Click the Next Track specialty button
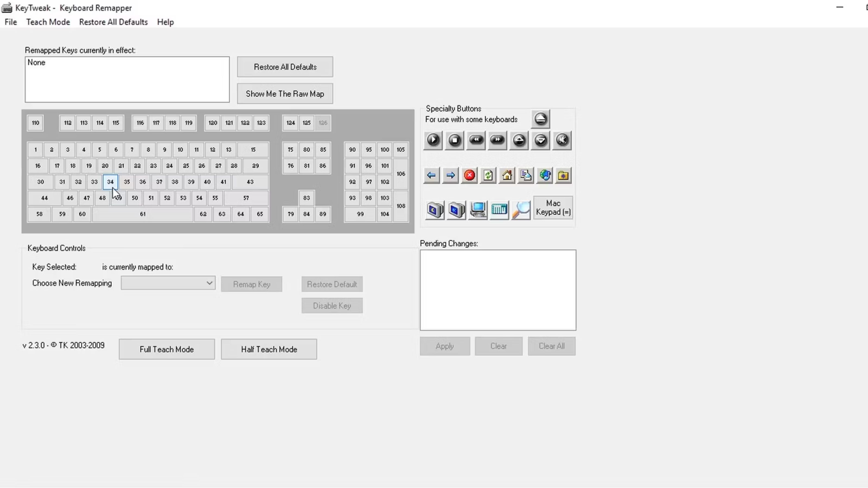868x488 pixels. (x=497, y=140)
